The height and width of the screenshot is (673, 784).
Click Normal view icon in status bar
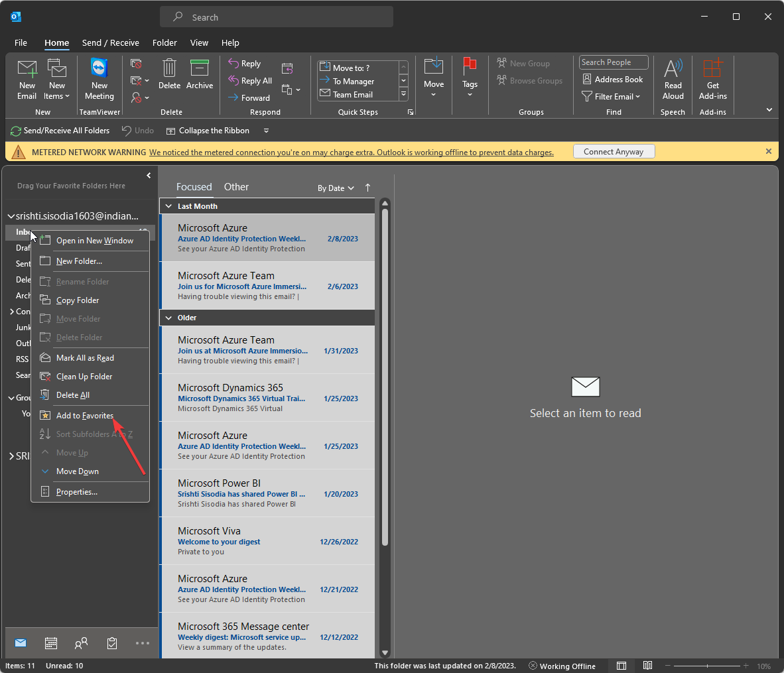[621, 666]
